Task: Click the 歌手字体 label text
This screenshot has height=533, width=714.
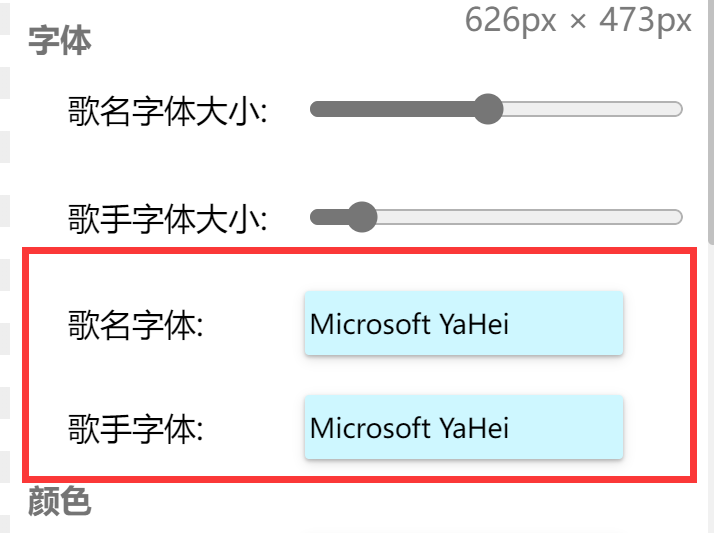Action: 135,429
